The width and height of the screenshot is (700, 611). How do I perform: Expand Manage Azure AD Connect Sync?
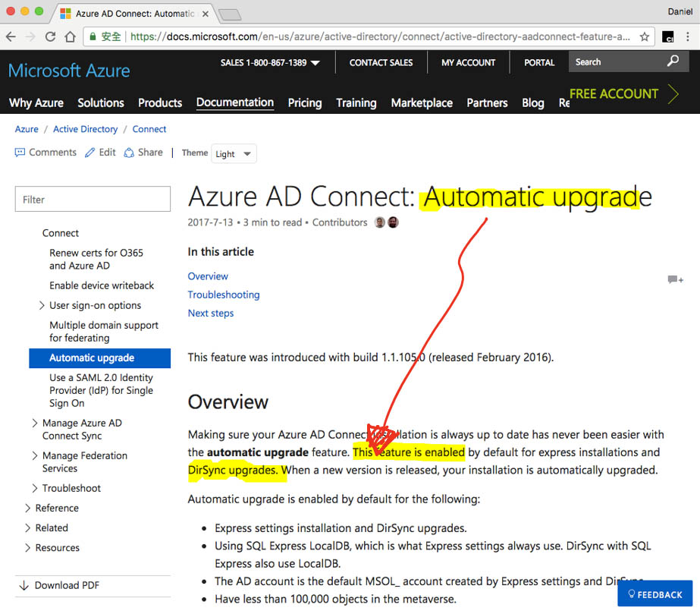pos(35,423)
